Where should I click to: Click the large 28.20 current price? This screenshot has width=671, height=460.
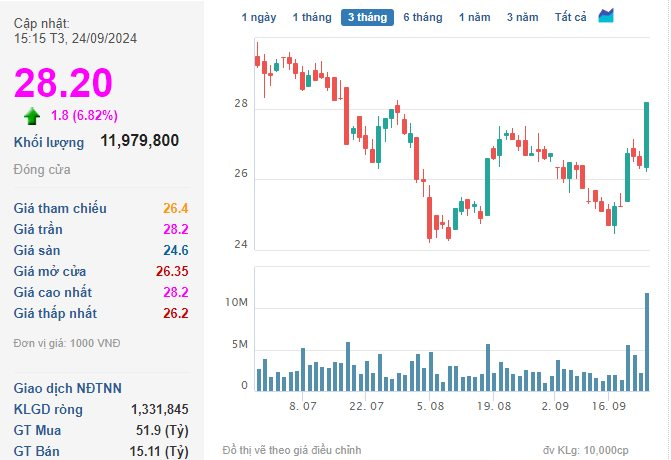[63, 83]
